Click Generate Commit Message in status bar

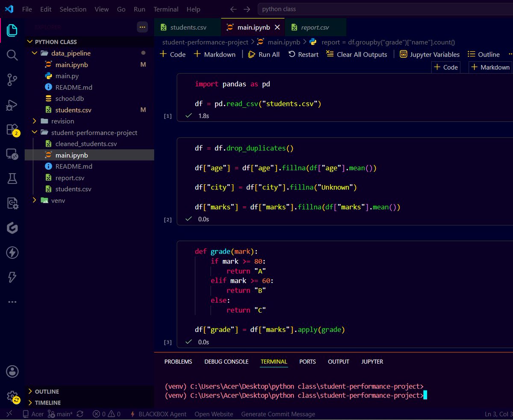[x=278, y=414]
